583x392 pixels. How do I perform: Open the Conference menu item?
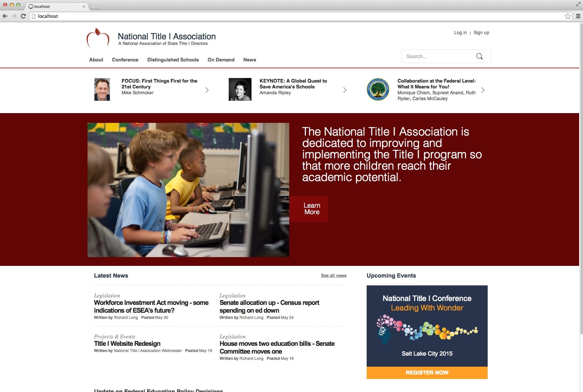pos(125,60)
